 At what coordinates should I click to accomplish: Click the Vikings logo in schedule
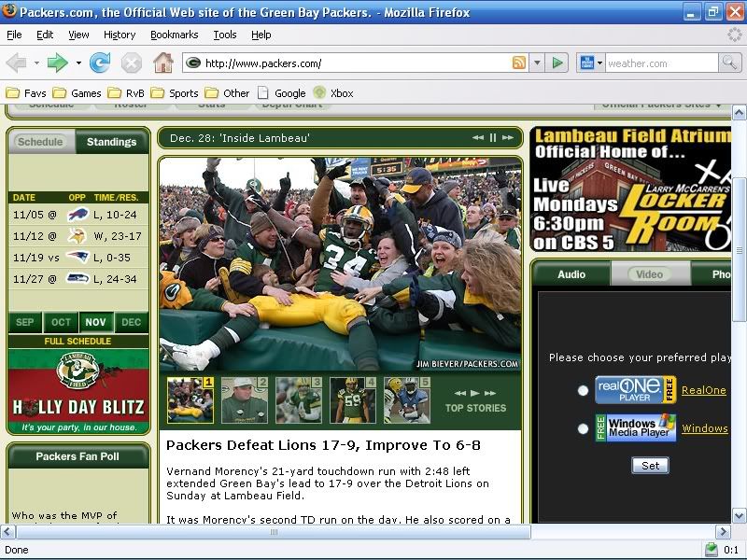pos(78,236)
